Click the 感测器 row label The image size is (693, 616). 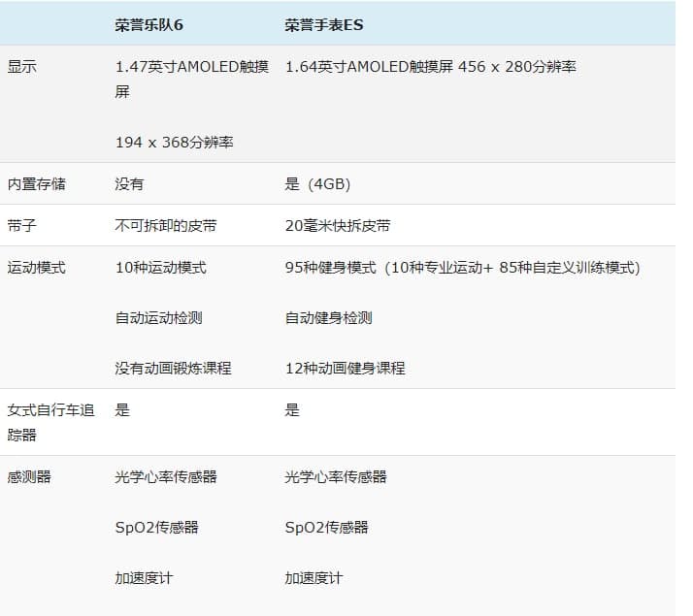pos(29,476)
